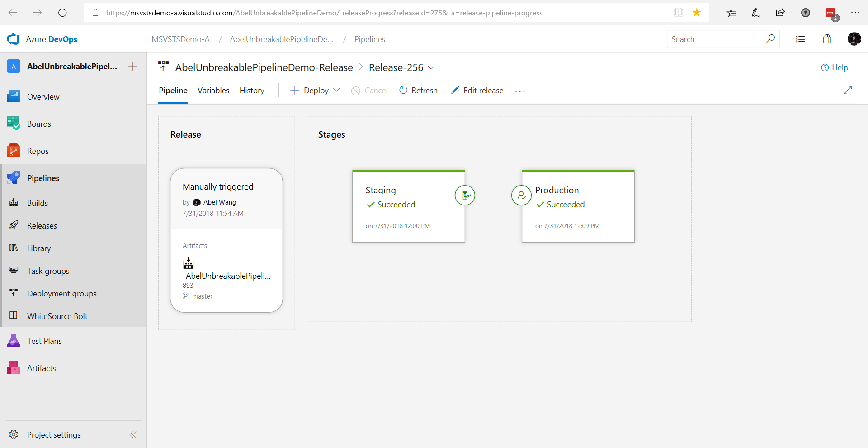Viewport: 868px width, 448px height.
Task: Open Task groups in sidebar
Action: (x=73, y=271)
